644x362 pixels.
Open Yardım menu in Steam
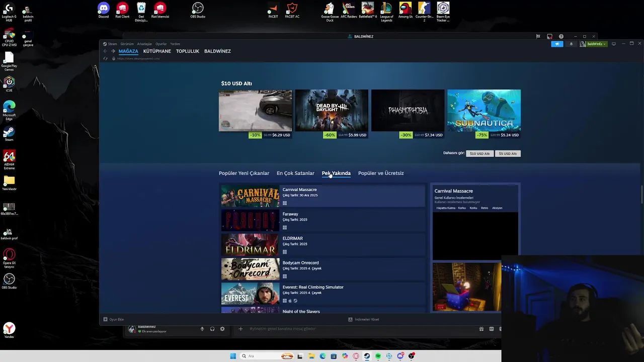tap(175, 44)
